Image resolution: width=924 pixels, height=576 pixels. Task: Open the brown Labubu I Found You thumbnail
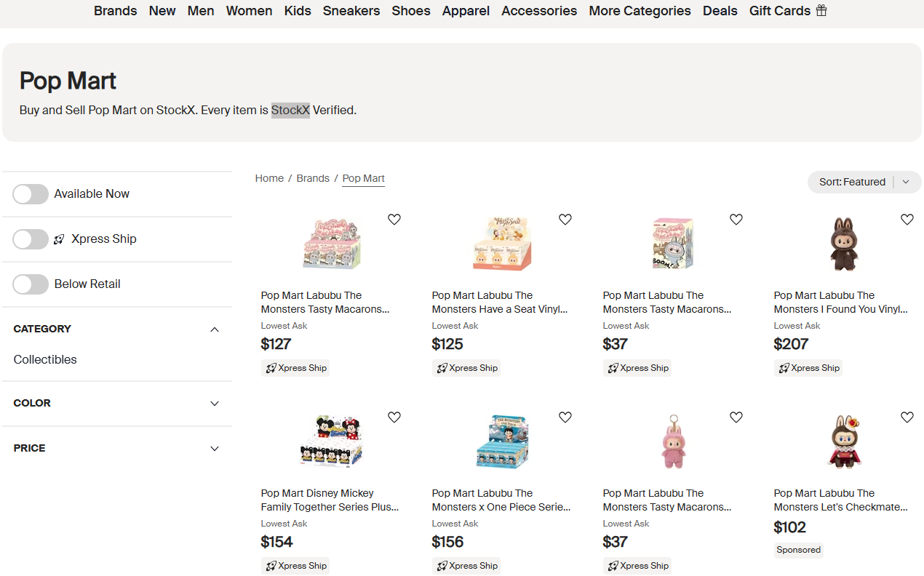pos(844,244)
